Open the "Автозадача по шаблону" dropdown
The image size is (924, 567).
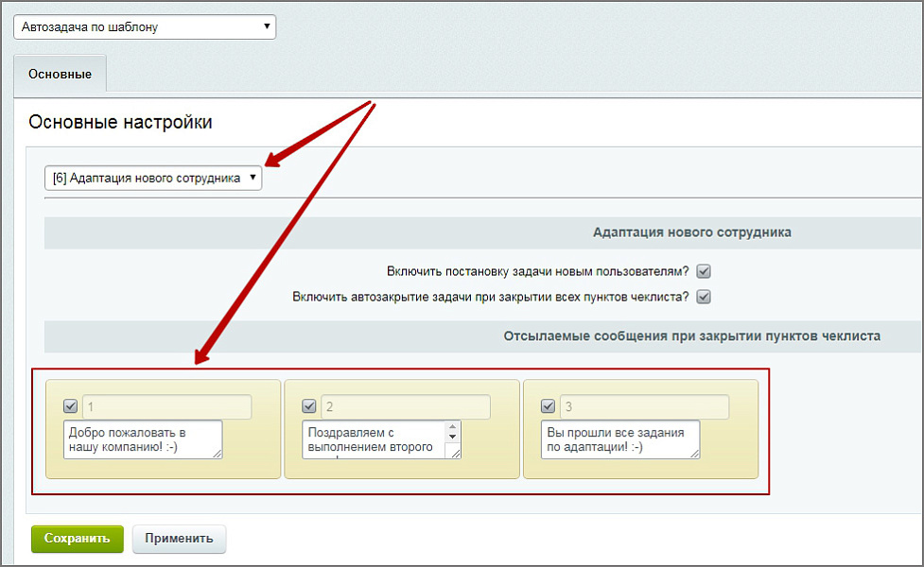(x=144, y=26)
